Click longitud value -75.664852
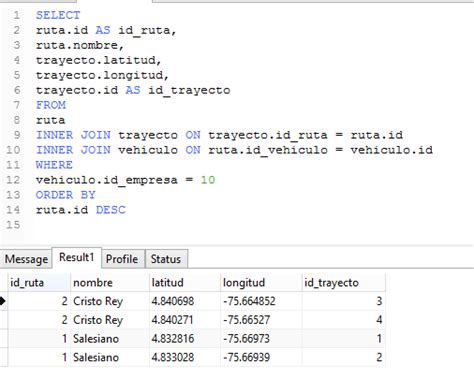474x380 pixels. coord(261,301)
